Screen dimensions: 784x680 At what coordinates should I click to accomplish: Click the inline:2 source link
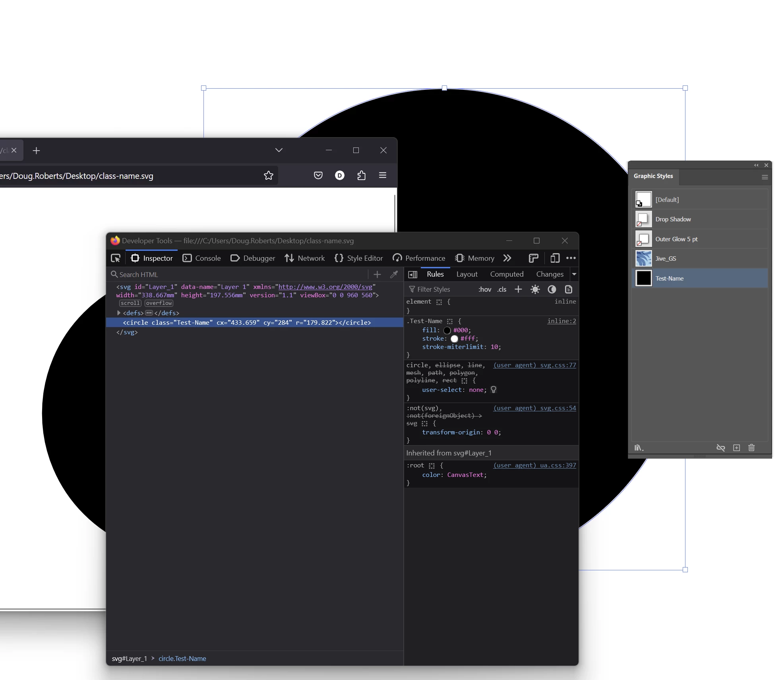[x=561, y=321]
